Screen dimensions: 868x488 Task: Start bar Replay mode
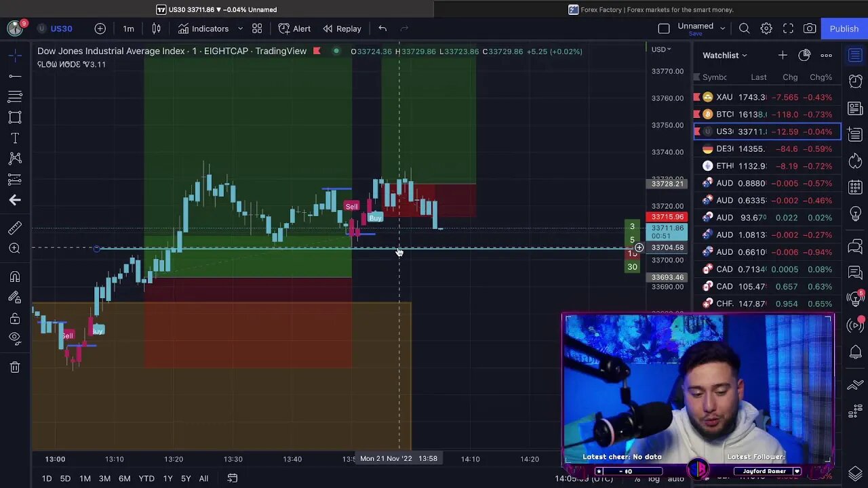(342, 28)
